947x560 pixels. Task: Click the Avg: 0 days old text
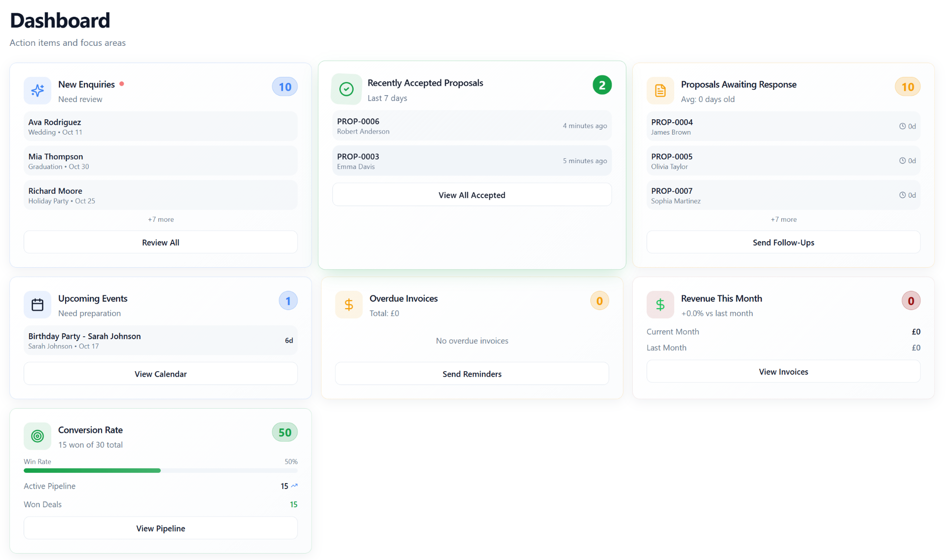(x=708, y=99)
